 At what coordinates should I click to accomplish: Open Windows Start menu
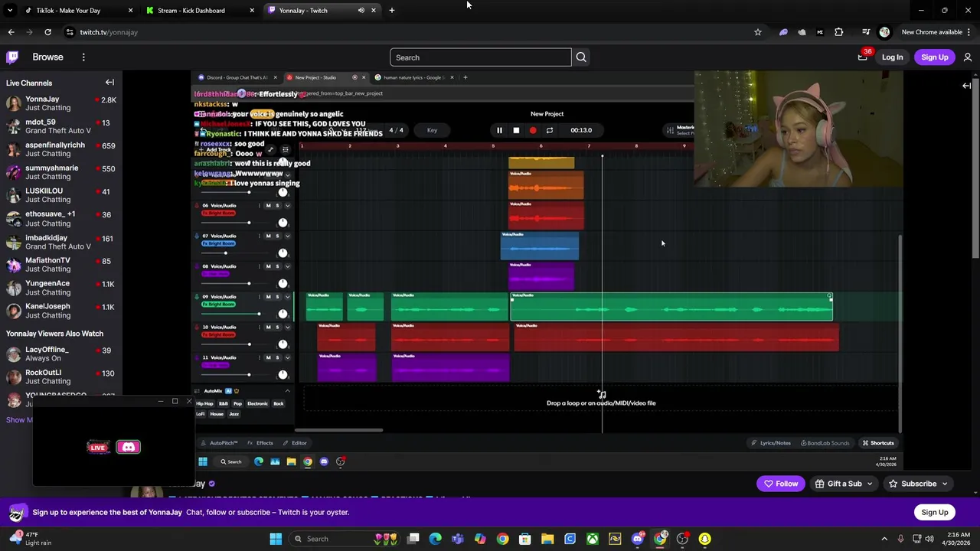[x=276, y=539]
